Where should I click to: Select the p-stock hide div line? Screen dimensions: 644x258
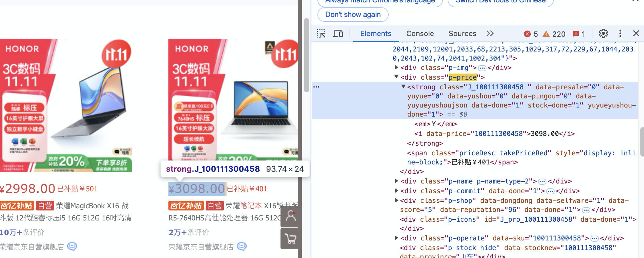[x=508, y=252]
